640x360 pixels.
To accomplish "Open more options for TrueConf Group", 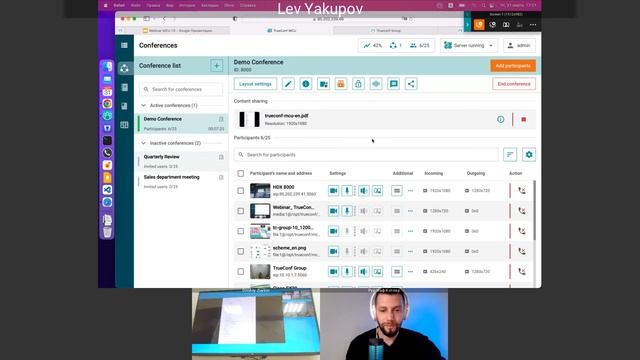I will click(410, 271).
